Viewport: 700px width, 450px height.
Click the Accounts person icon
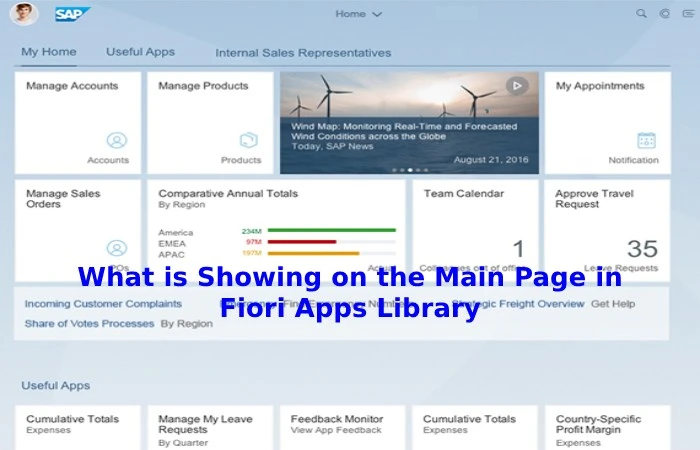tap(117, 141)
